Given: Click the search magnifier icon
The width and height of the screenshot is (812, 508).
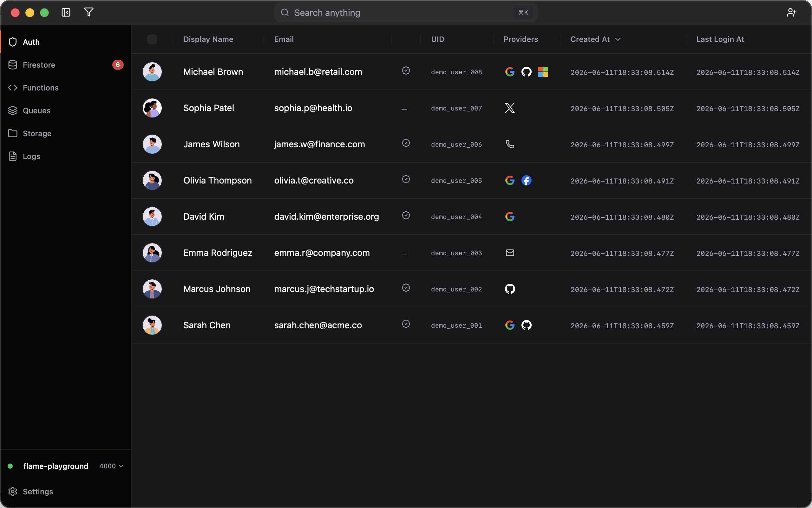Looking at the screenshot, I should pyautogui.click(x=285, y=12).
